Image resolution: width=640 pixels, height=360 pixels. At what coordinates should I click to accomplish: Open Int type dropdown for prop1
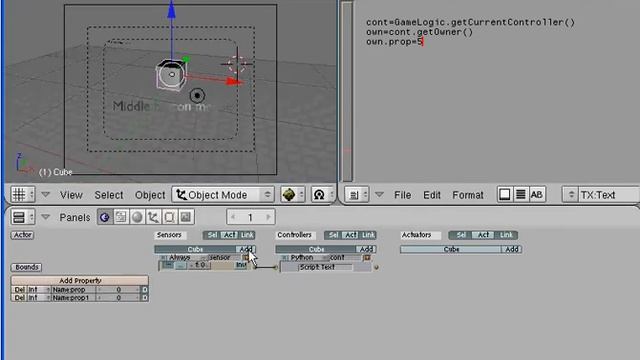click(x=39, y=298)
